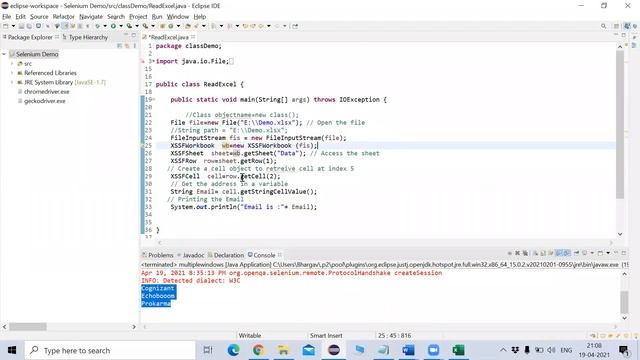Screen dimensions: 640x360
Task: Toggle Scroll Lock in Console toolbar
Action: click(542, 253)
